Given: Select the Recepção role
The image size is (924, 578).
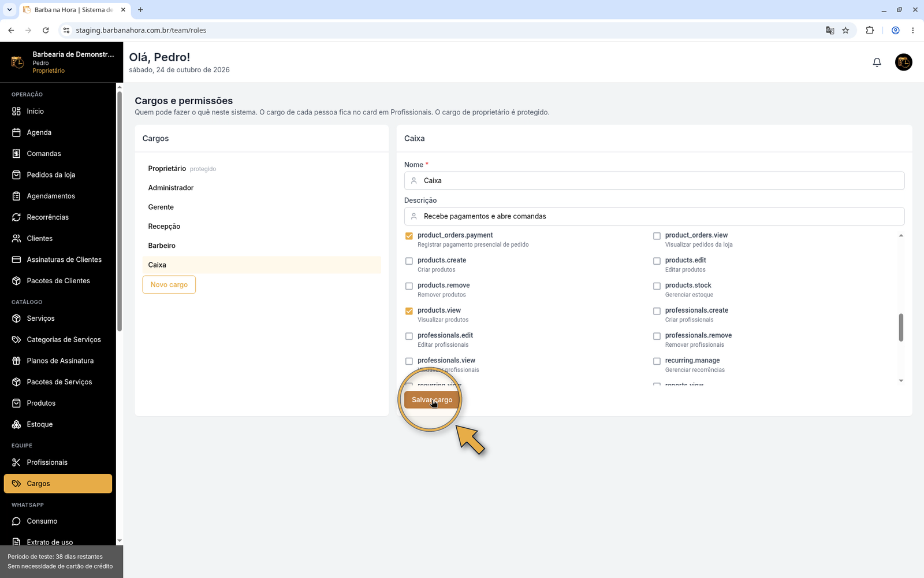Looking at the screenshot, I should tap(262, 227).
